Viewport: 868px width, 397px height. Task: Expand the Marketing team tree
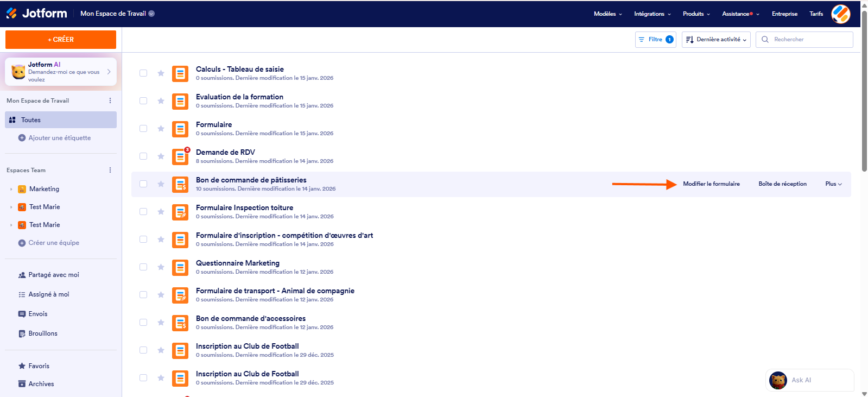[11, 189]
